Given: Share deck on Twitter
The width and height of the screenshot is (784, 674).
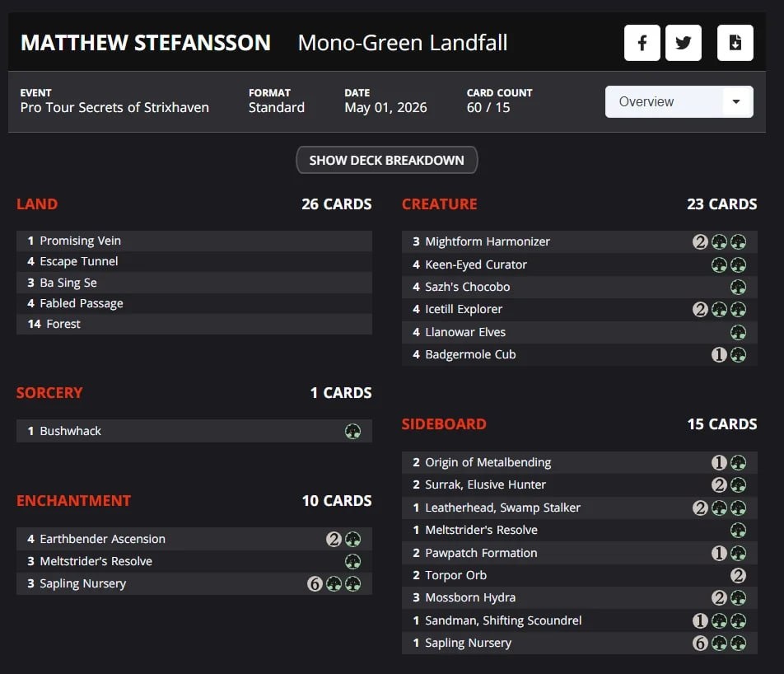Looking at the screenshot, I should (x=684, y=43).
